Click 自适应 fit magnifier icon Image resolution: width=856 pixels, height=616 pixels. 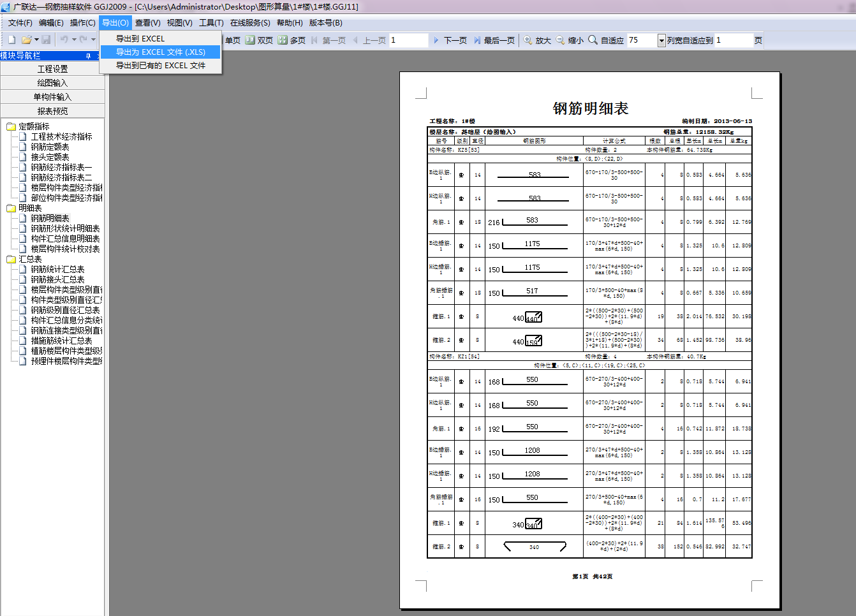pos(593,40)
